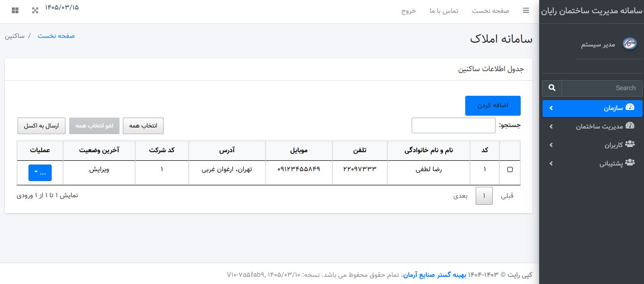
Task: Toggle fullscreen with the expand arrows icon
Action: point(35,10)
